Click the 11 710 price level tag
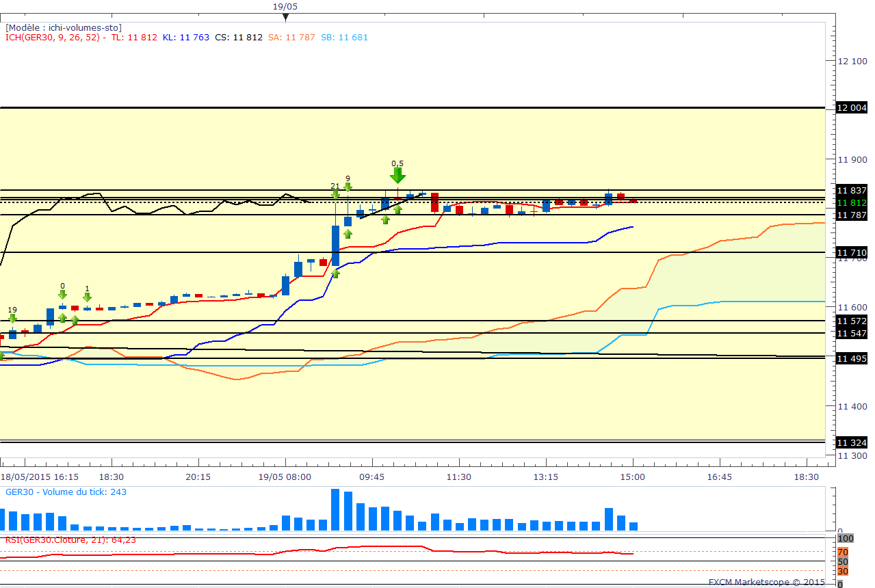This screenshot has height=588, width=875. [x=852, y=253]
